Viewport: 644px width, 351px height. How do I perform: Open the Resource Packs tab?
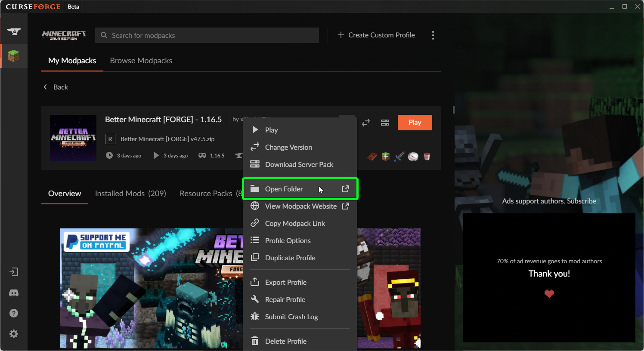[x=211, y=194]
